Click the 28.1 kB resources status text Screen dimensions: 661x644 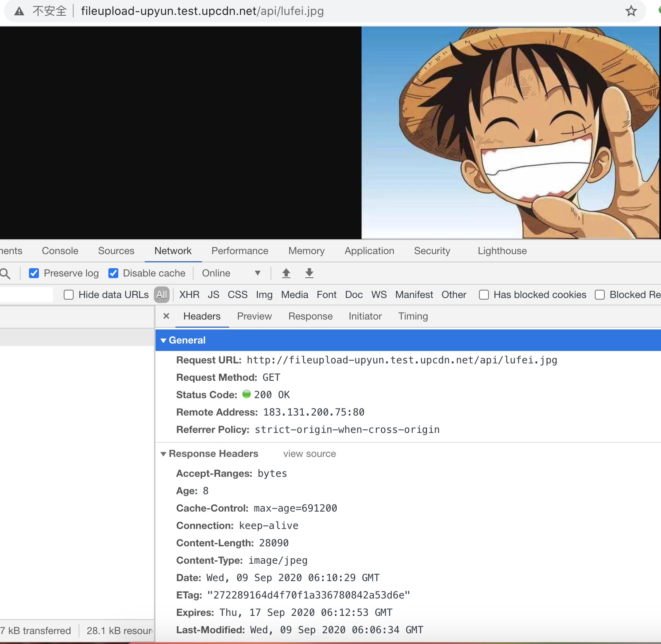coord(120,631)
